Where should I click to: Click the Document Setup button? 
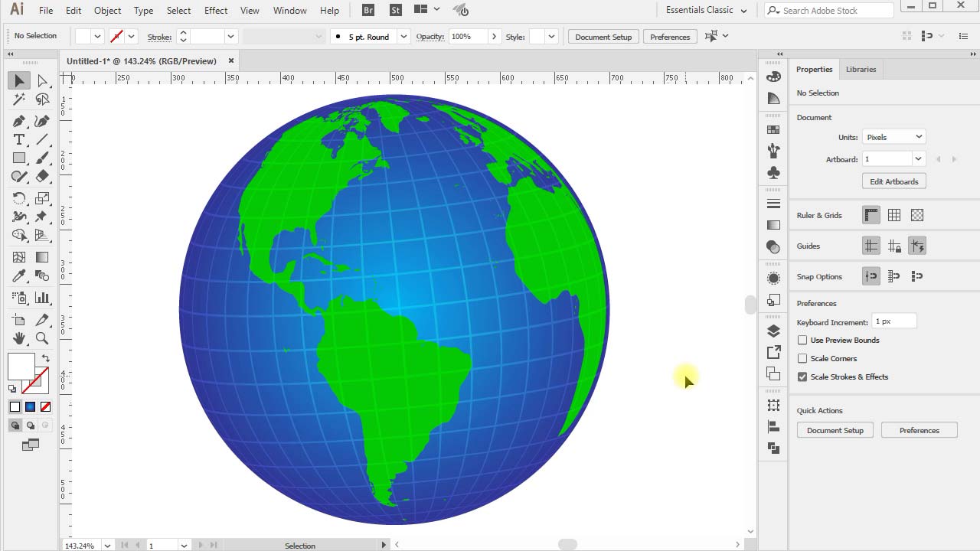tap(835, 430)
